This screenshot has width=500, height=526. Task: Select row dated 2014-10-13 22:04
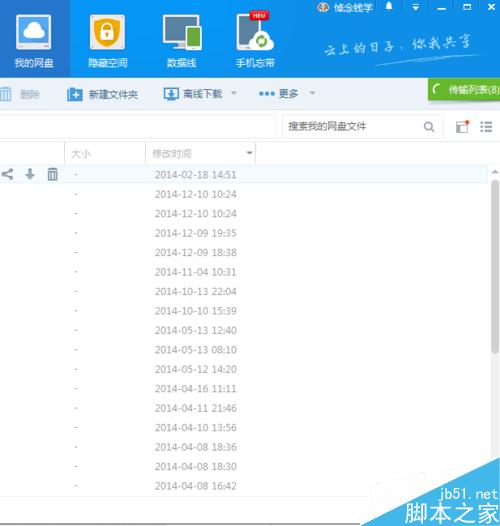point(244,292)
